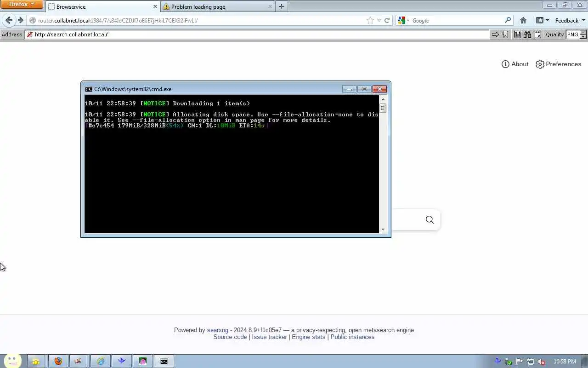Open Firefox from the taskbar
Screen dimensions: 588x368
tap(58, 362)
